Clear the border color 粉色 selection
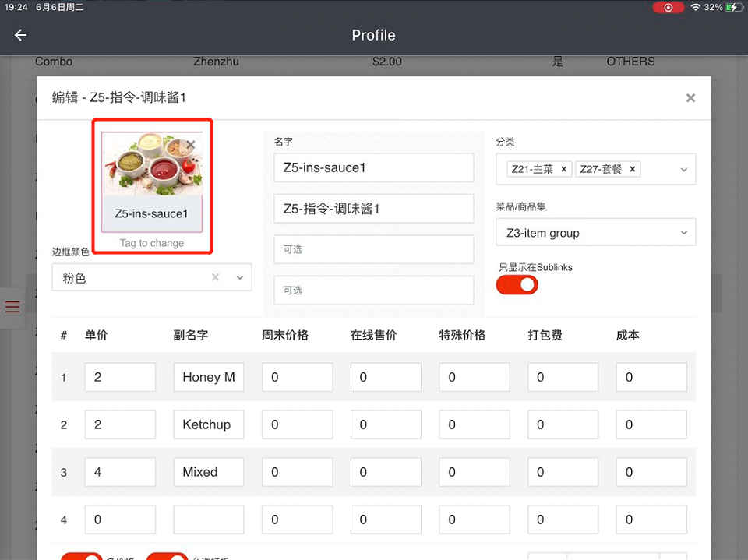Image resolution: width=748 pixels, height=560 pixels. [x=216, y=277]
